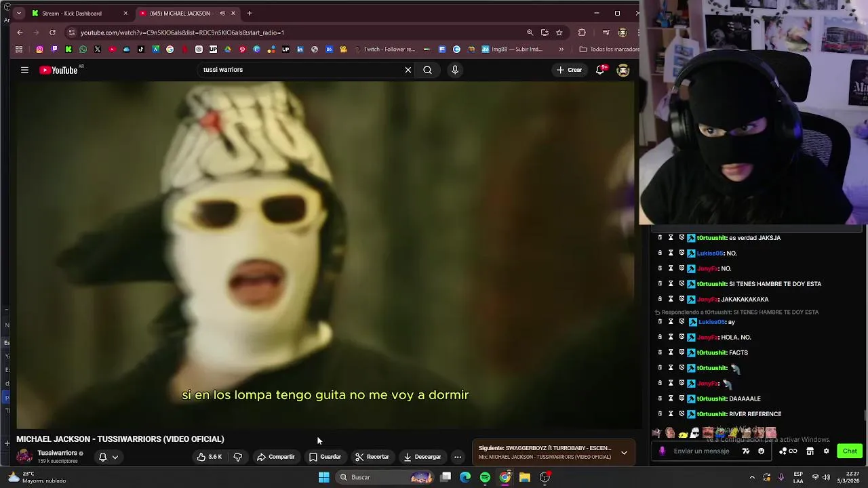Open the Tussiwarriors channel avatar
This screenshot has height=488, width=868.
pos(24,456)
